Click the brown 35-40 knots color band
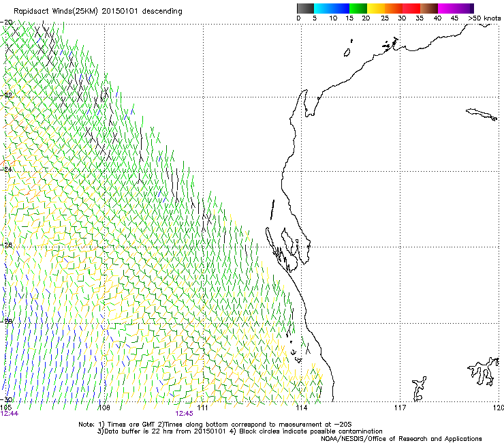 tap(429, 8)
